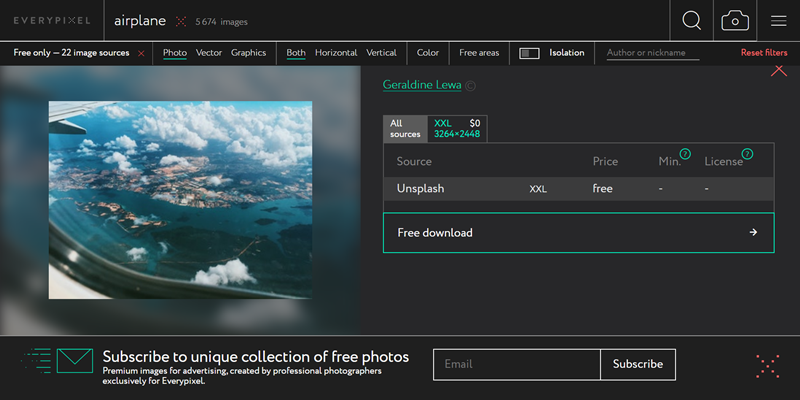Screen dimensions: 800x400
Task: Click help icon next to Min.
Action: click(x=685, y=154)
